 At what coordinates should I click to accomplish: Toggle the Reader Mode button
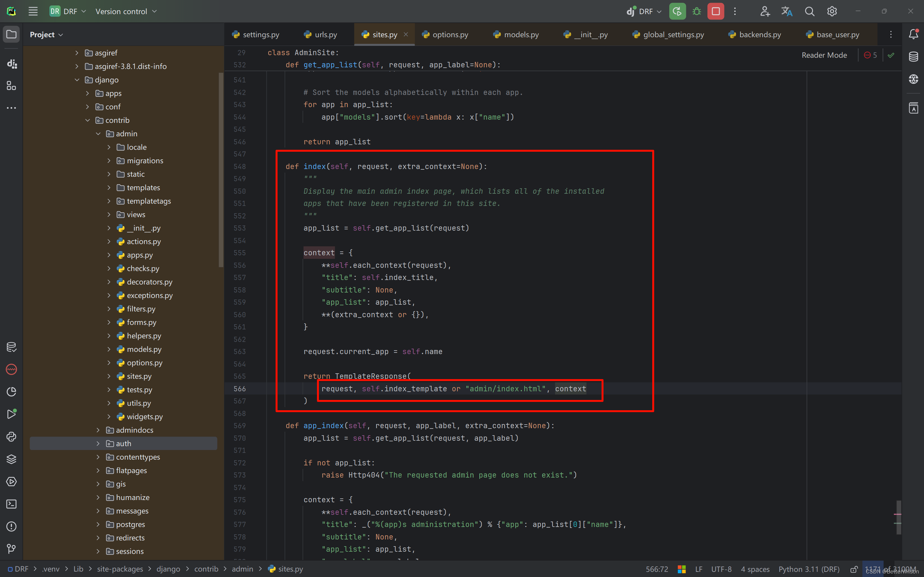[x=824, y=56]
